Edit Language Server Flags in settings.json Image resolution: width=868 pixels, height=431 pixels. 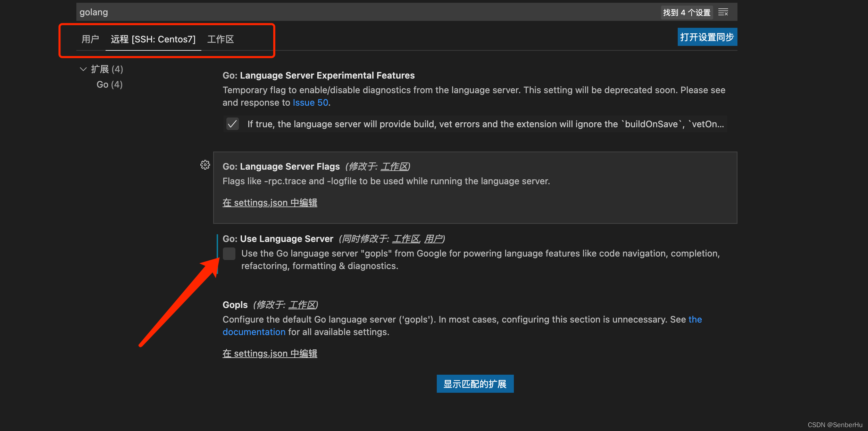pos(270,202)
